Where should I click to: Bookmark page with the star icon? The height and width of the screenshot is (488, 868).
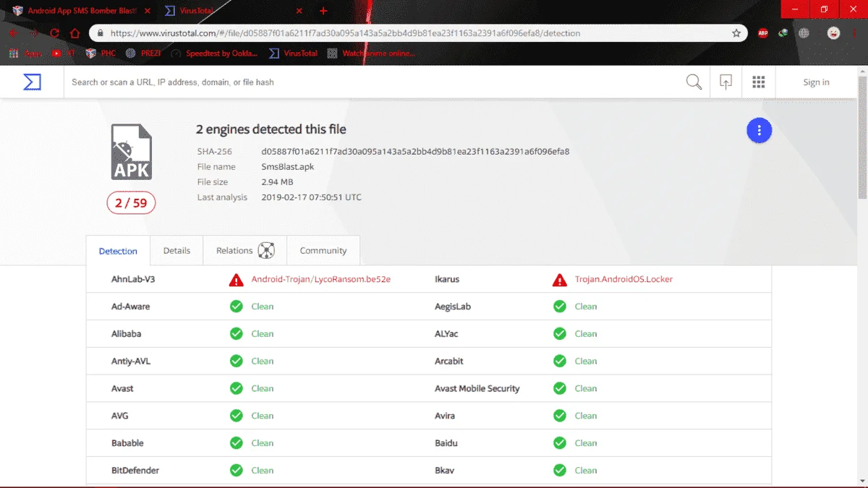tap(736, 33)
